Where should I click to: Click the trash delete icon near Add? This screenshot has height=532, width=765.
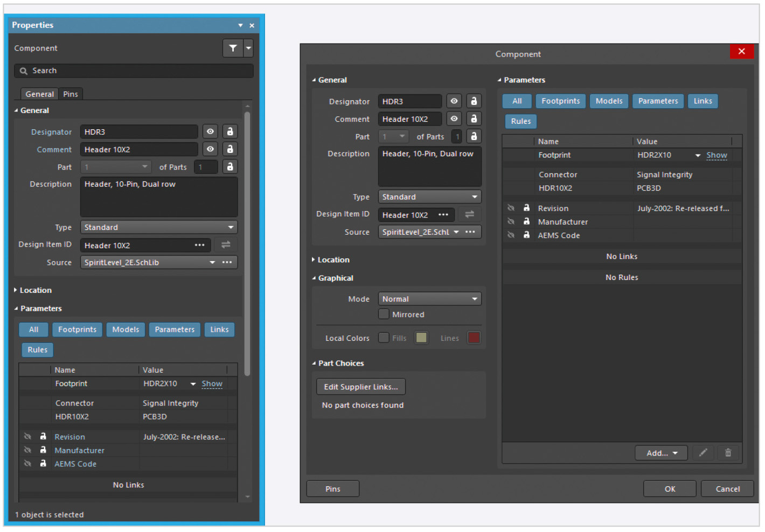(728, 453)
